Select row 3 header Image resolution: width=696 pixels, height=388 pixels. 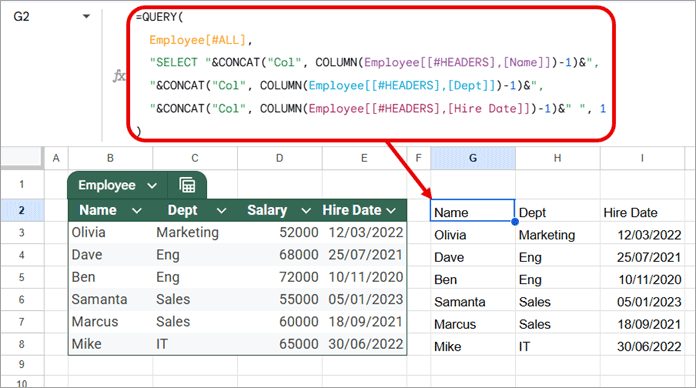22,233
